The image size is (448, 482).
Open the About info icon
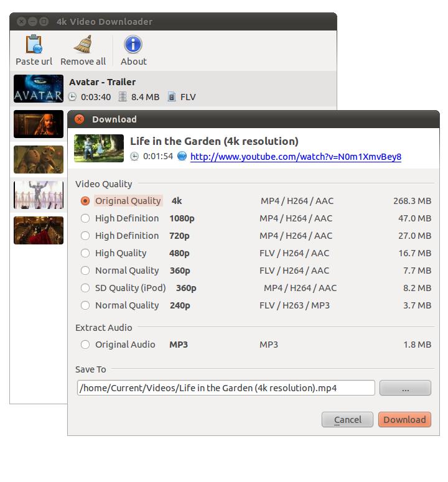coord(133,44)
